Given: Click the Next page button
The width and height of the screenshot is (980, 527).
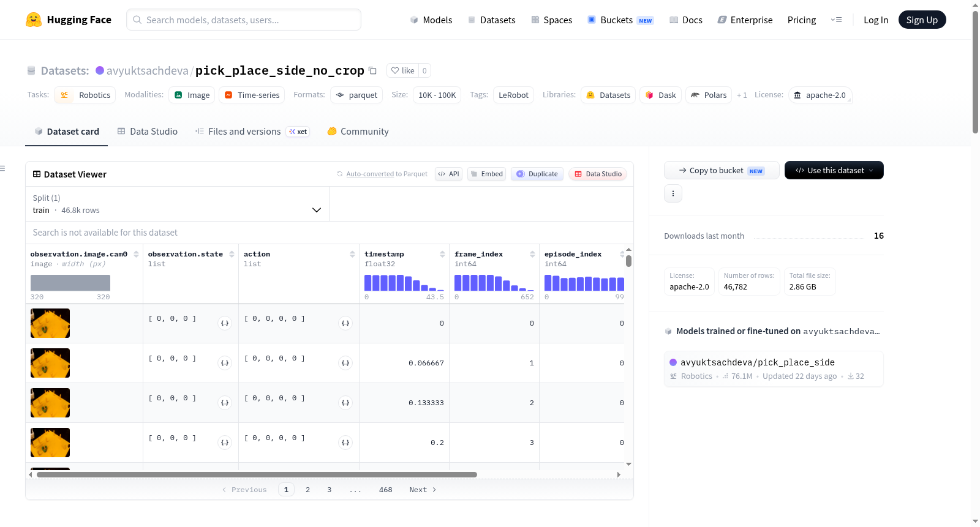Looking at the screenshot, I should pyautogui.click(x=423, y=490).
